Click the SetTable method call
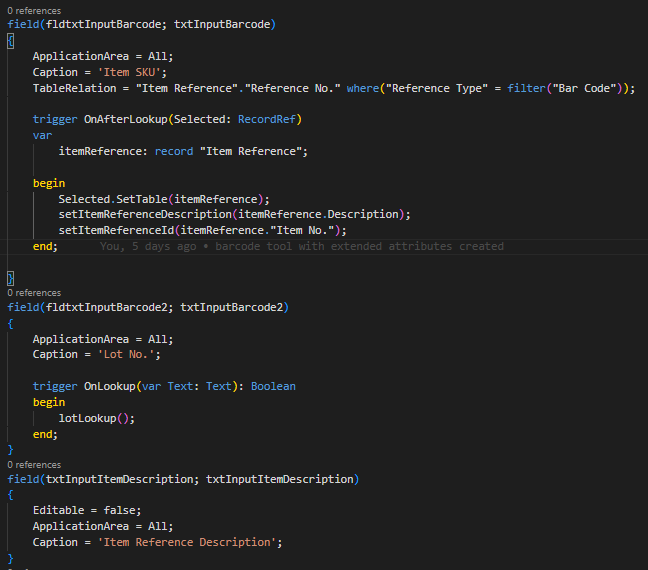Image resolution: width=648 pixels, height=570 pixels. (x=141, y=199)
